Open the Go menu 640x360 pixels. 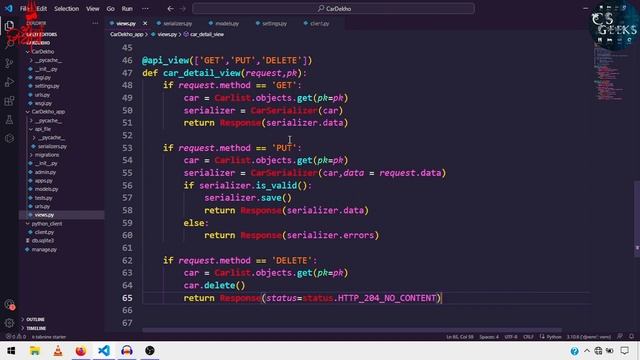click(111, 9)
